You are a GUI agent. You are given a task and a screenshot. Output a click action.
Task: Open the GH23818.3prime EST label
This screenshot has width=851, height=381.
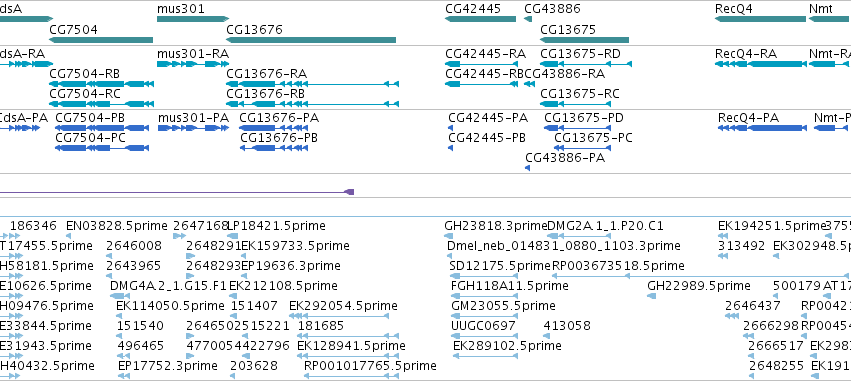pyautogui.click(x=496, y=226)
